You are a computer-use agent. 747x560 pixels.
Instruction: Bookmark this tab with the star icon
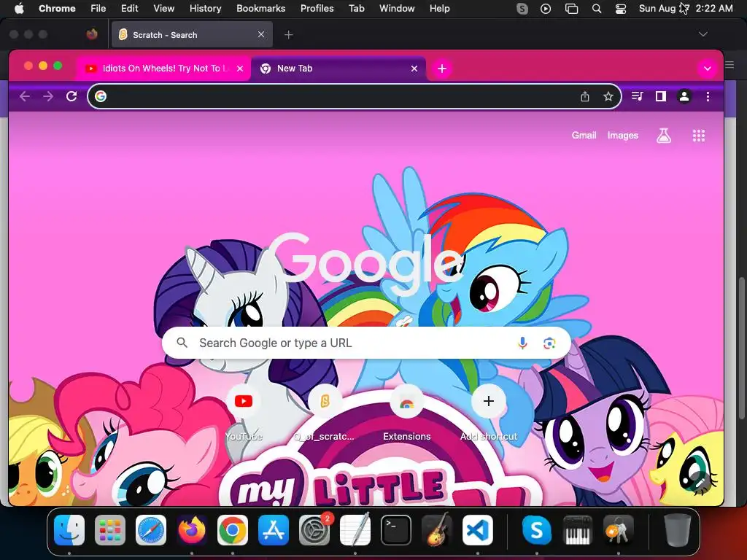tap(608, 97)
